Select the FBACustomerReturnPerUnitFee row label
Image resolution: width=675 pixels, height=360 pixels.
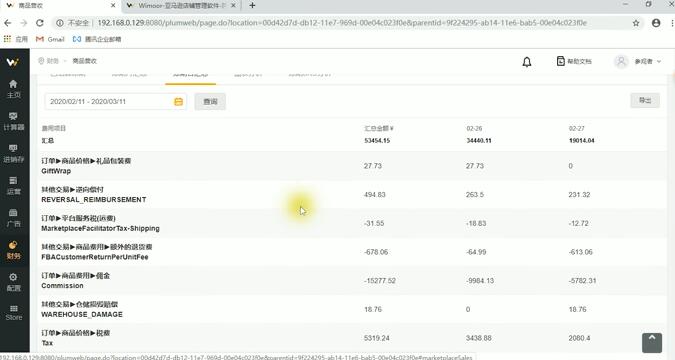95,257
